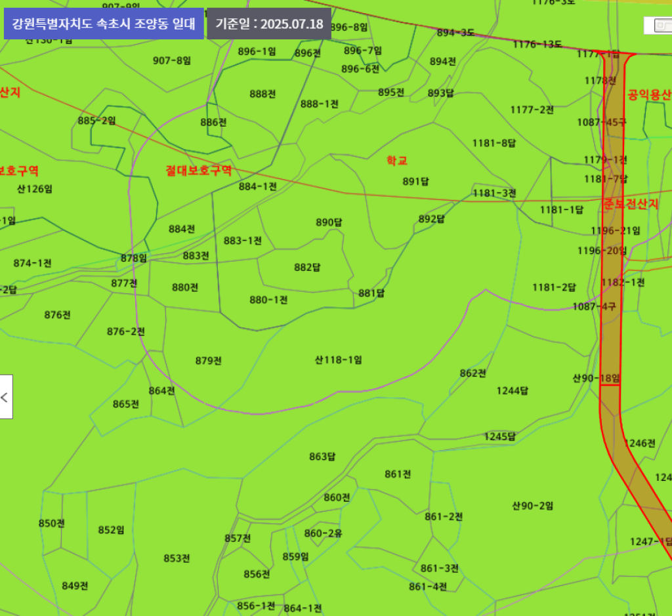Screen dimensions: 672x616
Task: Click the 준보전산지 zone label
Action: tap(631, 204)
